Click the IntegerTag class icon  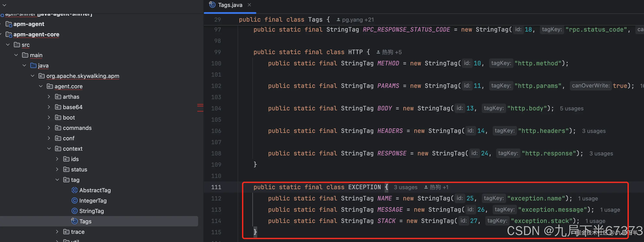point(74,201)
